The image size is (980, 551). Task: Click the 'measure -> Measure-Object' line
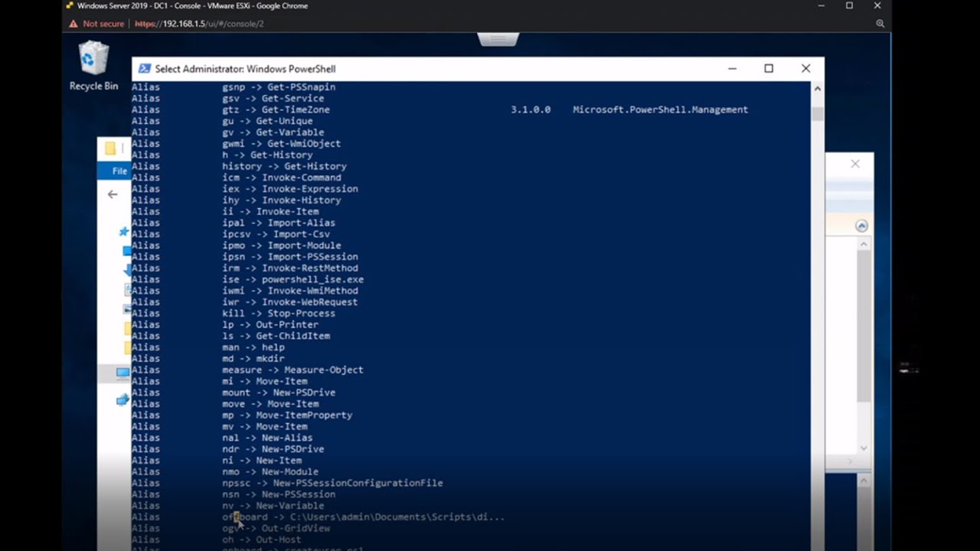point(292,370)
